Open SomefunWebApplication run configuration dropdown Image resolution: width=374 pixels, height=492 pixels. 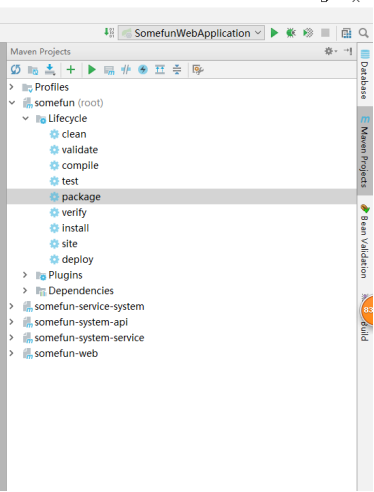[191, 33]
